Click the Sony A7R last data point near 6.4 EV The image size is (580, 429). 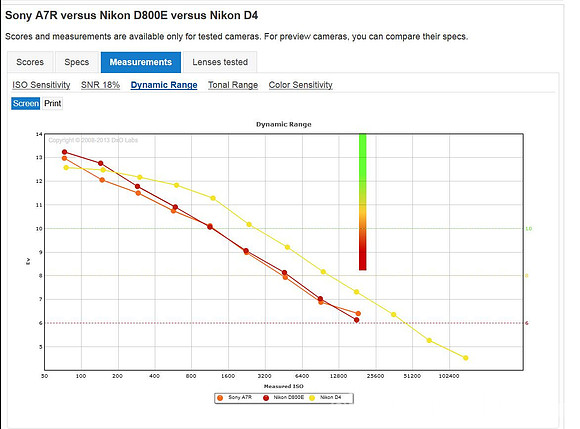click(x=358, y=314)
